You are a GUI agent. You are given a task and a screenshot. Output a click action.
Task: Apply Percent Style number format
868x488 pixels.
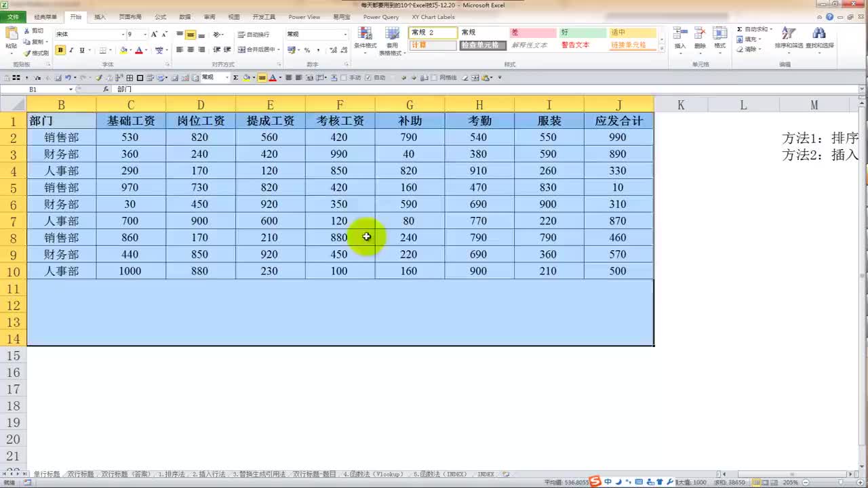(x=307, y=50)
